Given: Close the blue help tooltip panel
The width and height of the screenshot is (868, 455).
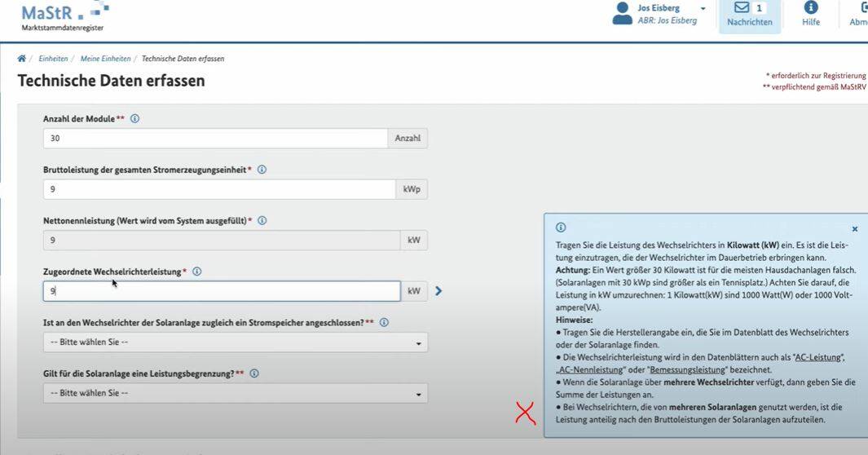Looking at the screenshot, I should coord(854,230).
